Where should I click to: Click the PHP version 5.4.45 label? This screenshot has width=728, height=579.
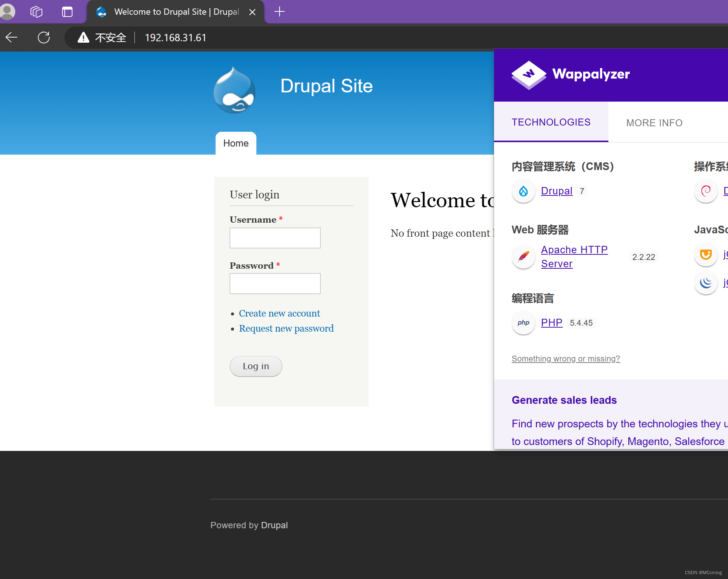point(581,323)
